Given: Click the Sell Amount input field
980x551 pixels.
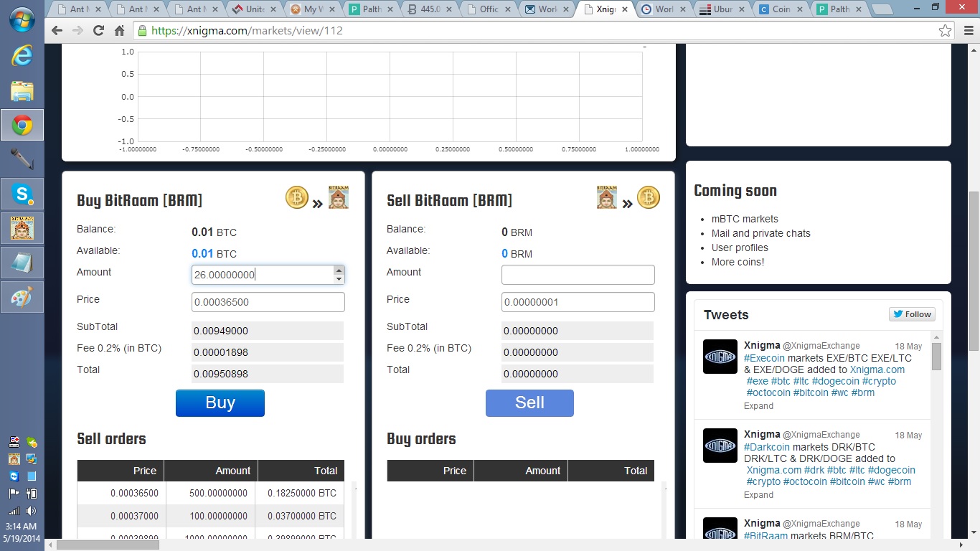Looking at the screenshot, I should pos(578,275).
